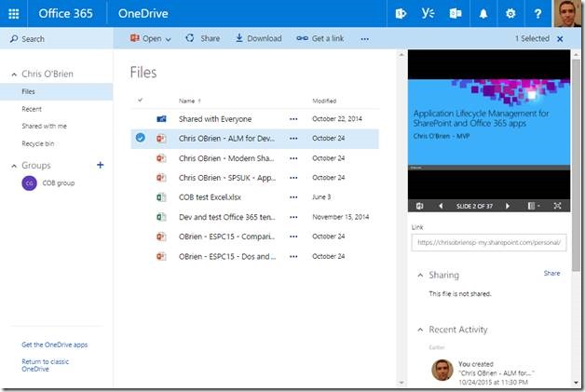
Task: Open Dev and test Office 365 ten... file
Action: point(227,217)
